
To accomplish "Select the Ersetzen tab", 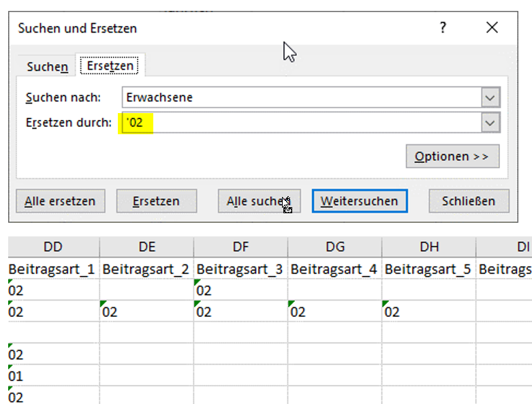I will 110,66.
